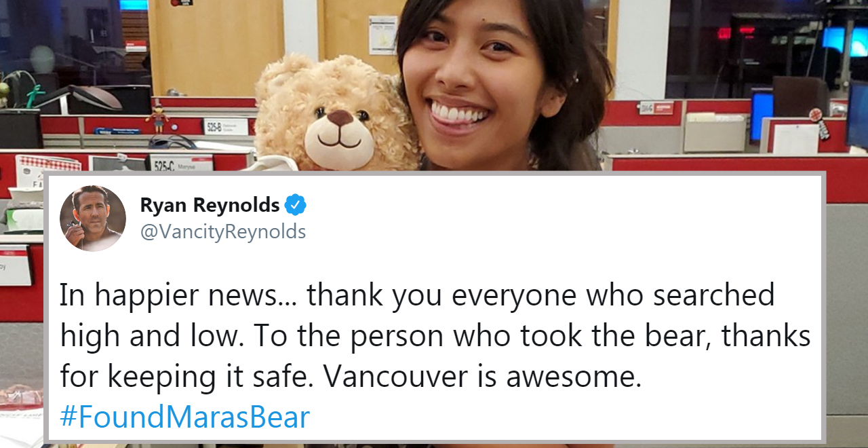
Task: Open Ryan Reynolds' profile avatar
Action: pyautogui.click(x=93, y=219)
